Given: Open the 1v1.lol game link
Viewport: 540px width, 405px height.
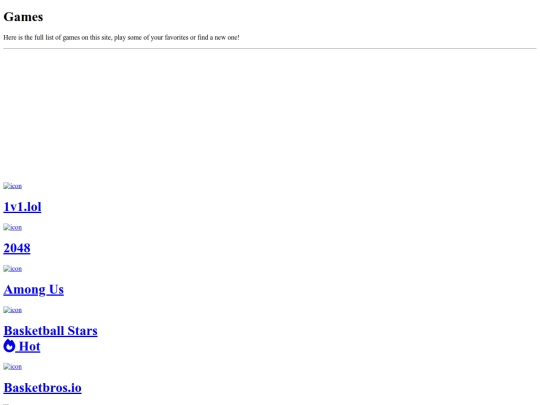Looking at the screenshot, I should point(22,207).
